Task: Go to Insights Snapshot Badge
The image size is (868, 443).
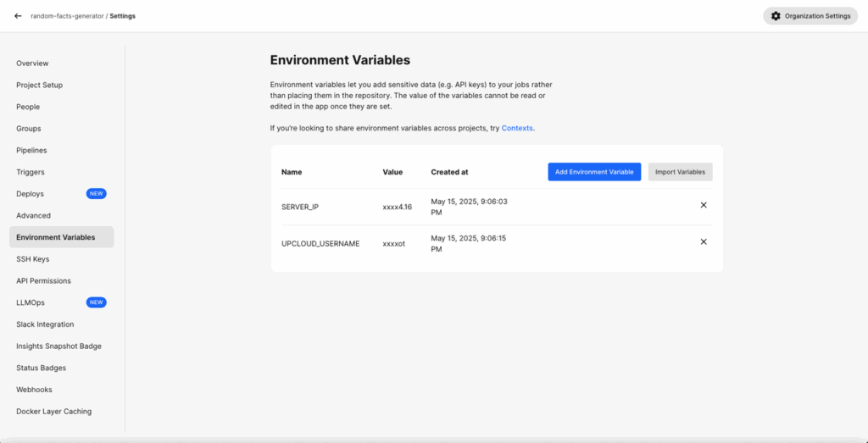Action: (58, 346)
